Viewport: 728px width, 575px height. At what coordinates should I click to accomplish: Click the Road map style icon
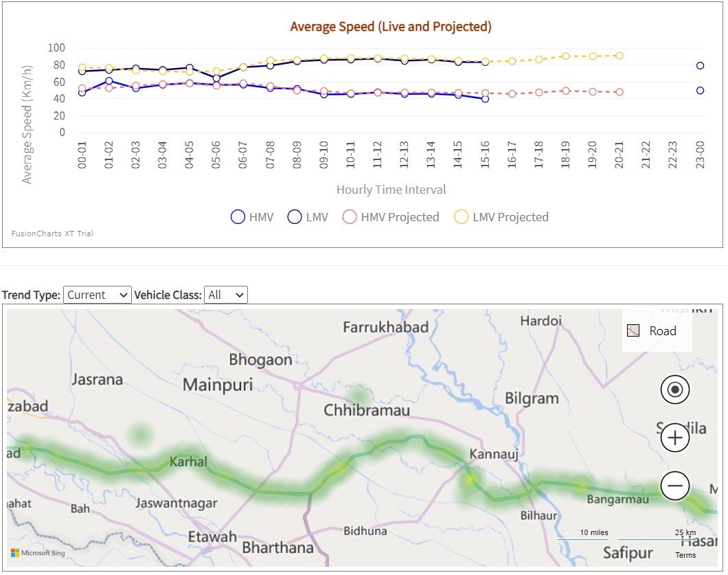pos(634,331)
